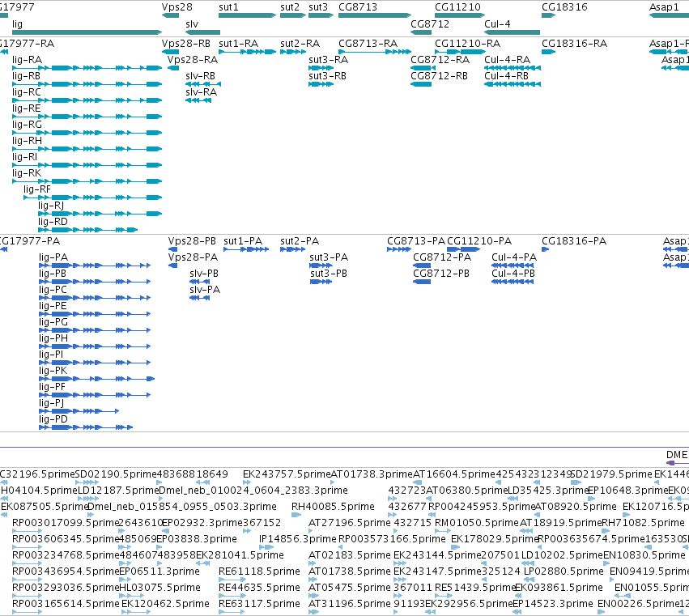Select protein lig-PA
This screenshot has height=616, width=689.
(95, 266)
